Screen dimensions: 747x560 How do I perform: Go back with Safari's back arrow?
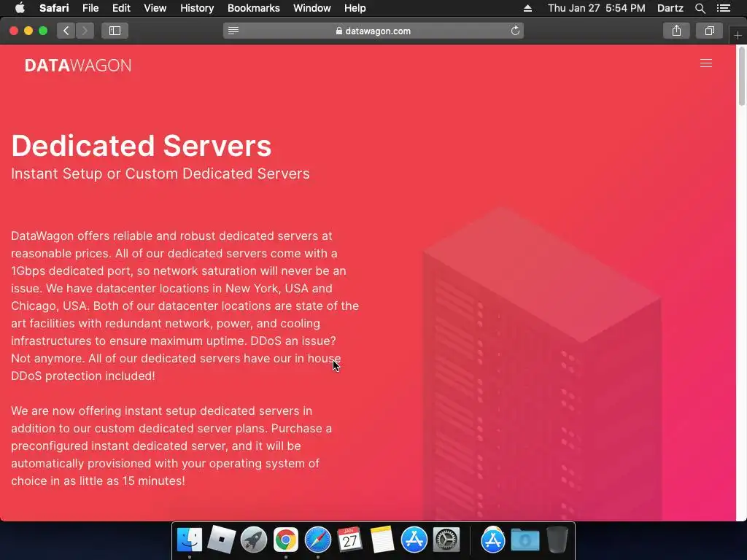[x=66, y=31]
